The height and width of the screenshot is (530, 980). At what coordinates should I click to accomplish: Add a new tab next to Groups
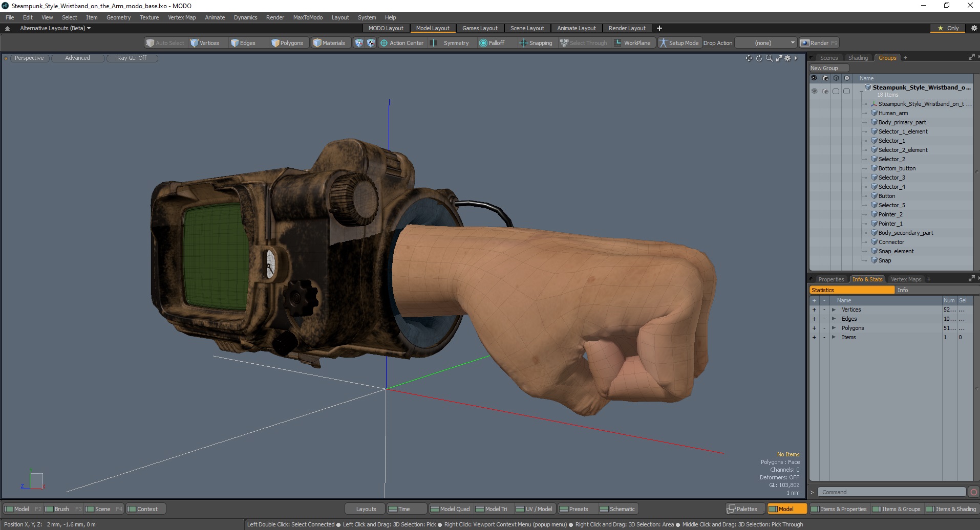(905, 58)
